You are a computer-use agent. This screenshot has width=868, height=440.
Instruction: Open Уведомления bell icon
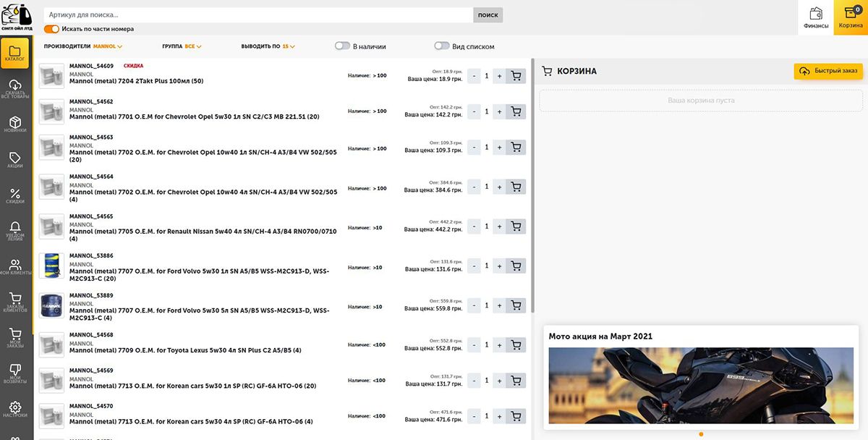click(15, 231)
